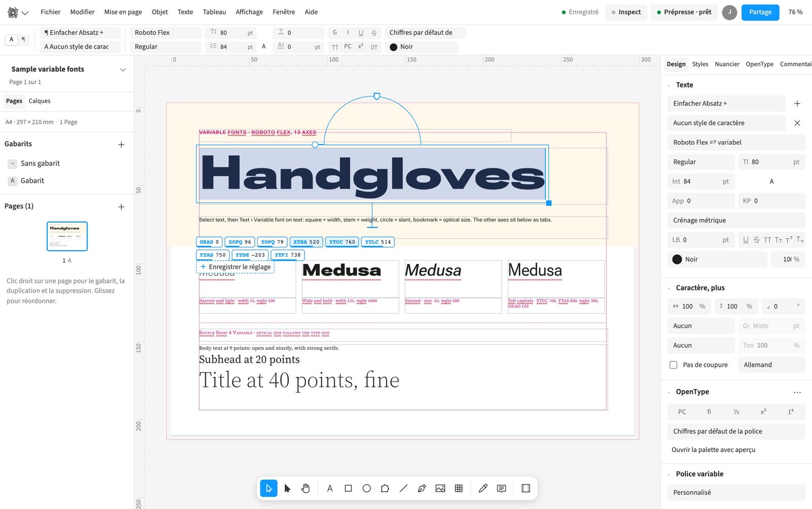This screenshot has height=509, width=812.
Task: Select the polygon tool
Action: (385, 488)
